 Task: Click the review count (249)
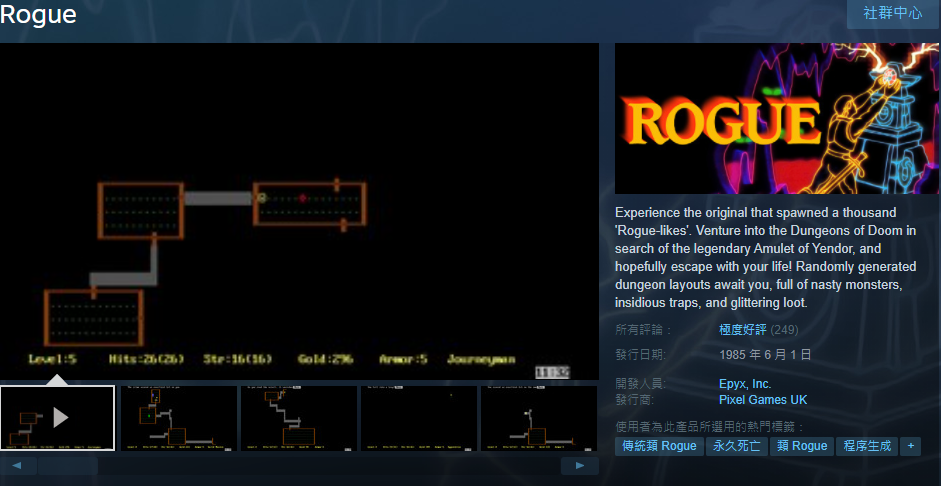784,329
